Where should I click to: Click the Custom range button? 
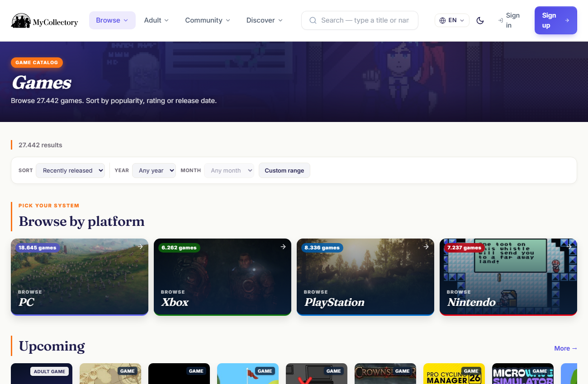click(285, 170)
